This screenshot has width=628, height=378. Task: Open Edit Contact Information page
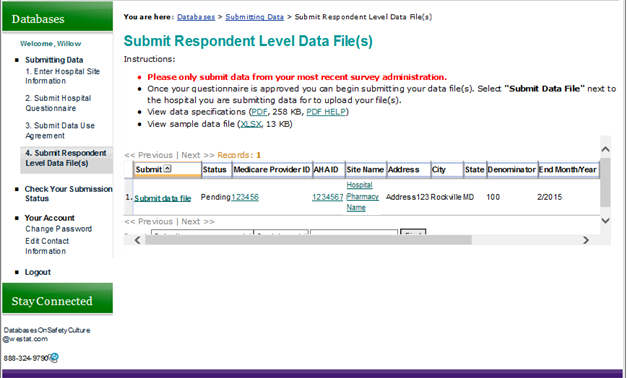pyautogui.click(x=47, y=246)
